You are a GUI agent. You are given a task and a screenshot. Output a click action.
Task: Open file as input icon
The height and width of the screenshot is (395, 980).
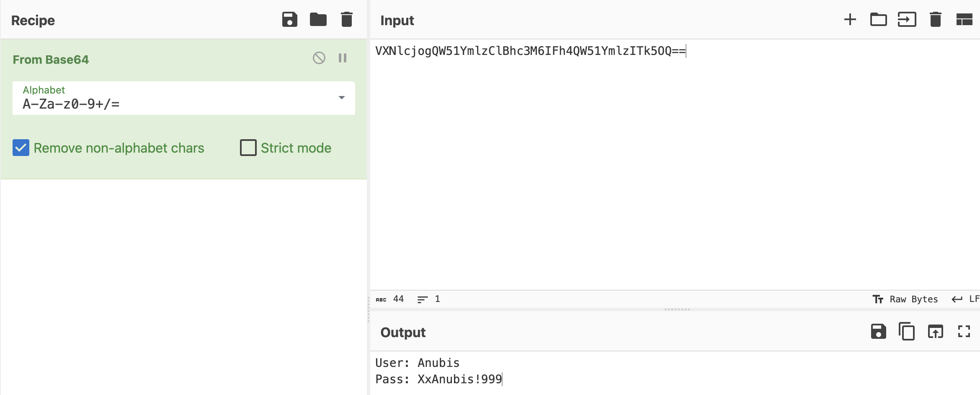point(907,20)
